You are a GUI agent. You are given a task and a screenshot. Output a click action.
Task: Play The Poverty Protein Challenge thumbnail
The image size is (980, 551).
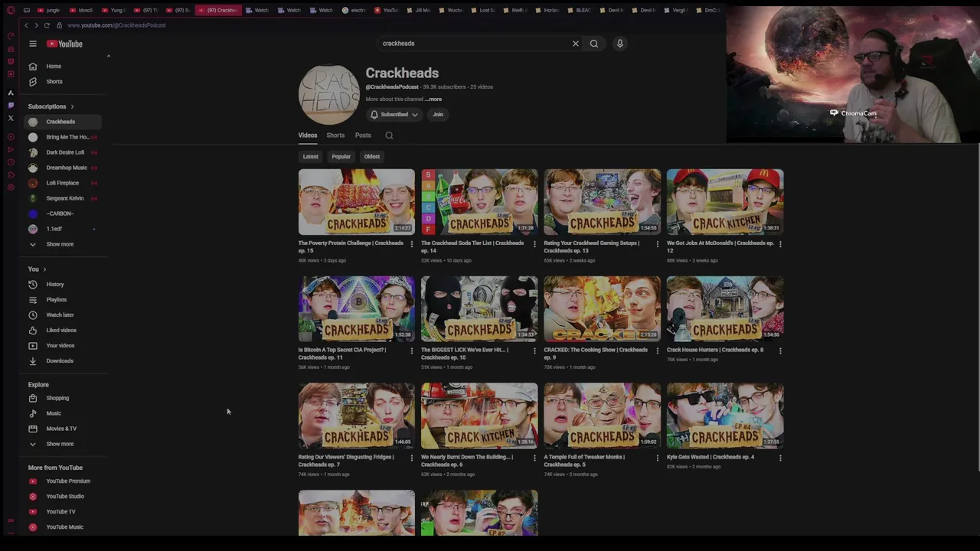(x=357, y=202)
